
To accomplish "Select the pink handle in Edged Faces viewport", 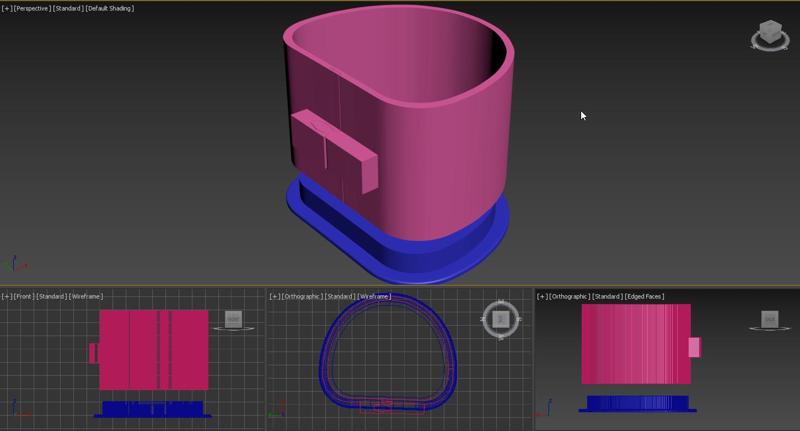I will [694, 347].
